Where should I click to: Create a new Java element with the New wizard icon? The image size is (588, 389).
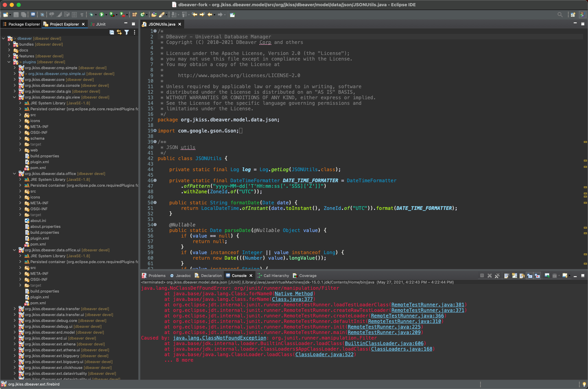(x=5, y=15)
